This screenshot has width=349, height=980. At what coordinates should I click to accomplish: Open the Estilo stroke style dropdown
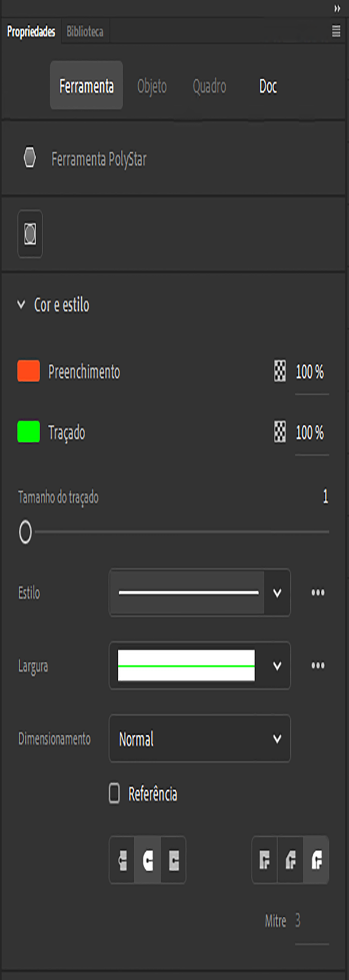tap(278, 593)
